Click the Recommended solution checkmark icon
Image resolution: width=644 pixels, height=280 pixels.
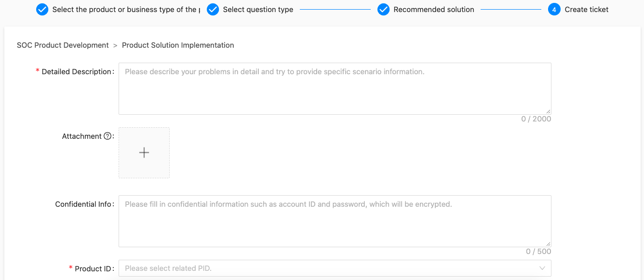[384, 10]
